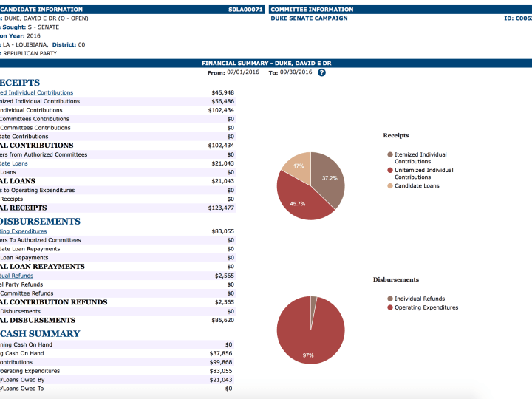This screenshot has width=532, height=399.
Task: Open the Itemized Individual Contributions receipts link
Action: [x=37, y=92]
